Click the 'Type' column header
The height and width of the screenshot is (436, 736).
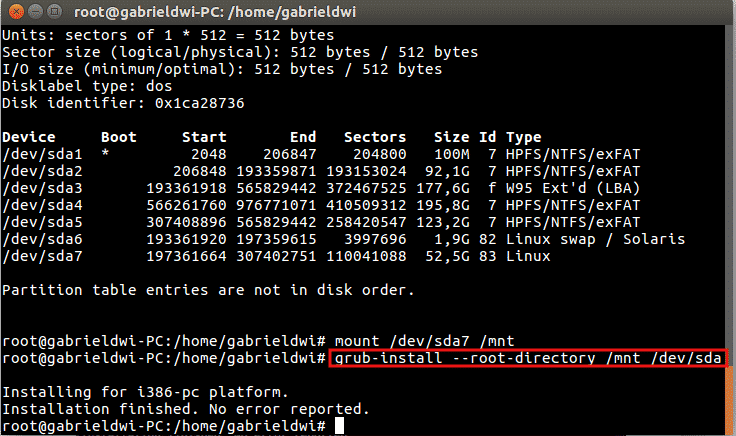(524, 138)
